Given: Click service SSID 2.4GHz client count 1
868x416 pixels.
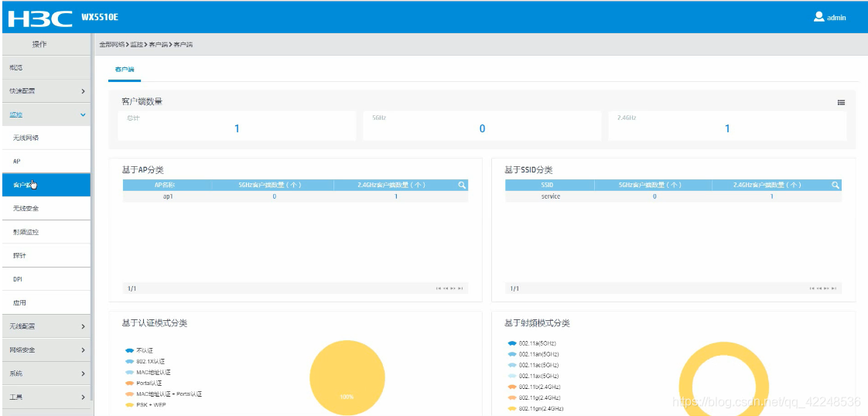Looking at the screenshot, I should point(771,196).
